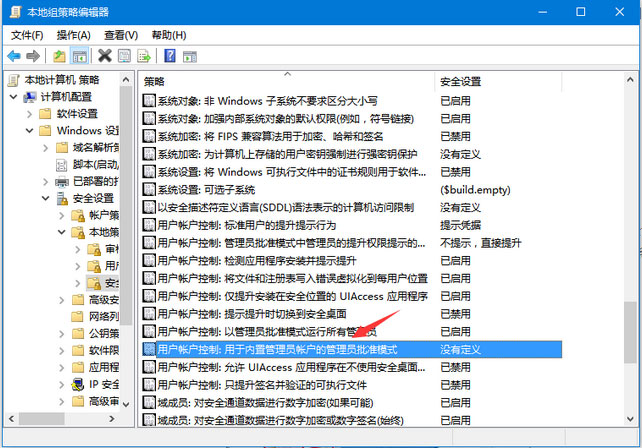Collapse the Windows 设置 tree node
The image size is (642, 448).
[x=29, y=131]
